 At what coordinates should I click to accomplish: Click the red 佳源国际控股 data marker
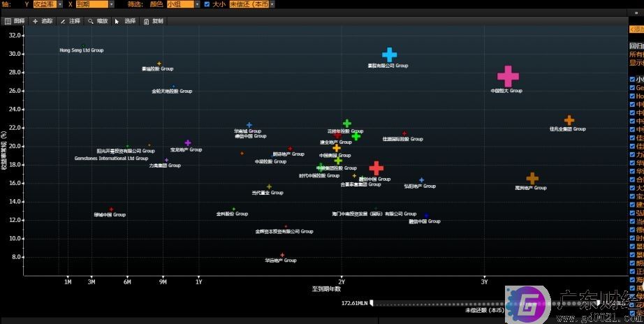coord(404,133)
